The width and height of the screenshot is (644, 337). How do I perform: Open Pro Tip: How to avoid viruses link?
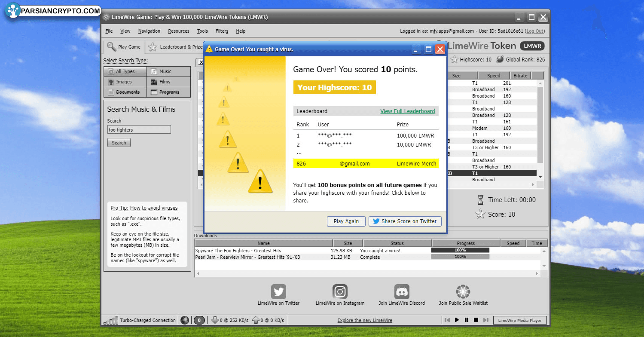pos(144,208)
